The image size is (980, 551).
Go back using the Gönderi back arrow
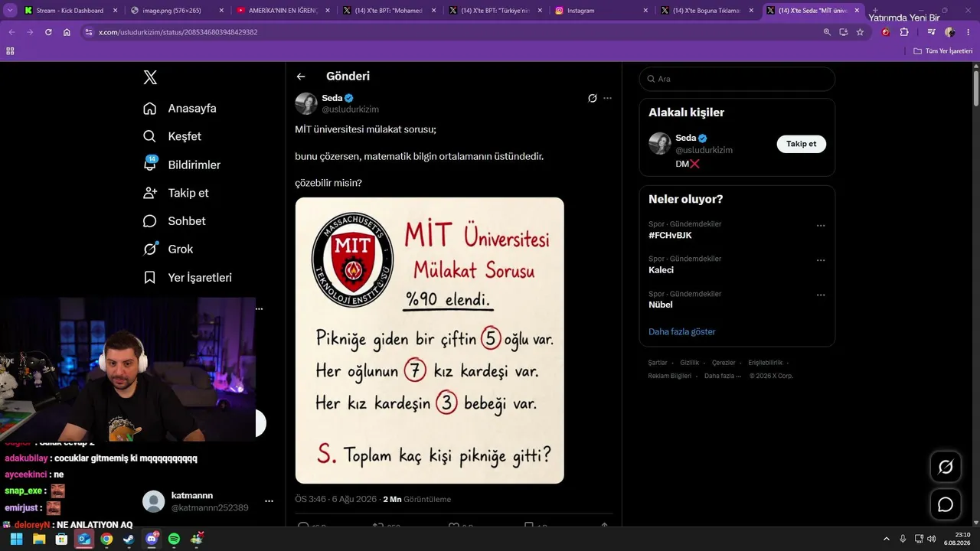click(x=301, y=77)
